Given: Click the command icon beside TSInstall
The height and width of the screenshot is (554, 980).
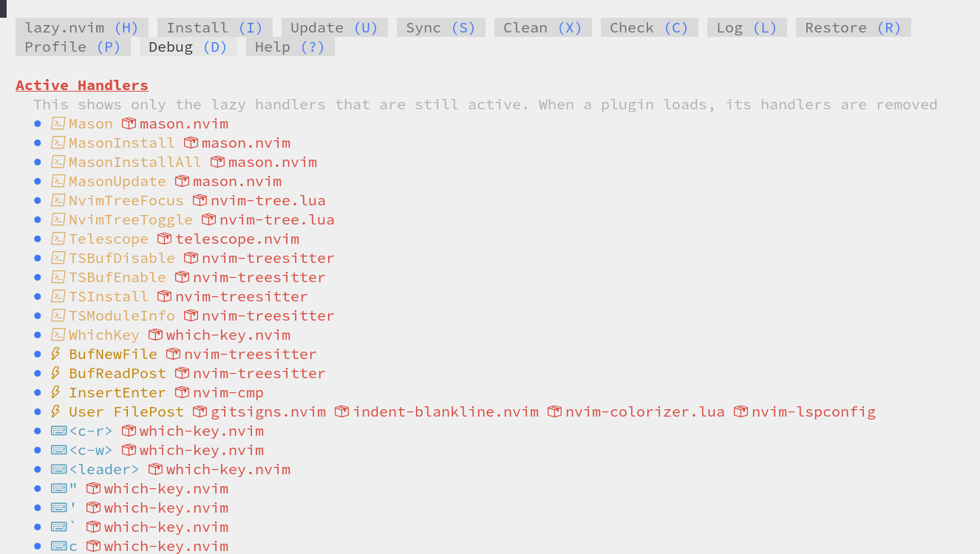Looking at the screenshot, I should [x=58, y=296].
